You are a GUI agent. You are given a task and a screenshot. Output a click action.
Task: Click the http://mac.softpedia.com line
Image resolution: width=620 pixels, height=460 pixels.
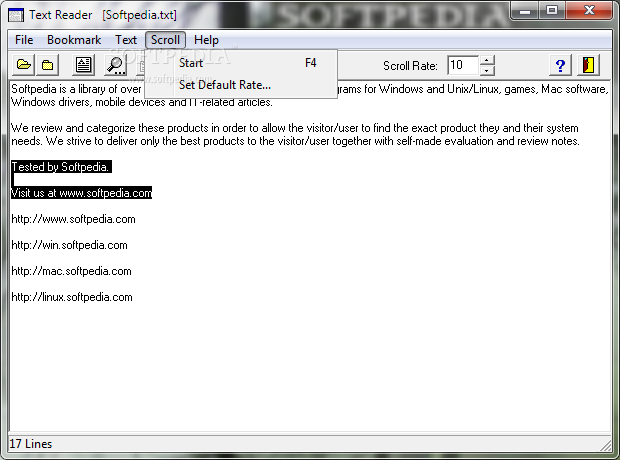click(71, 271)
